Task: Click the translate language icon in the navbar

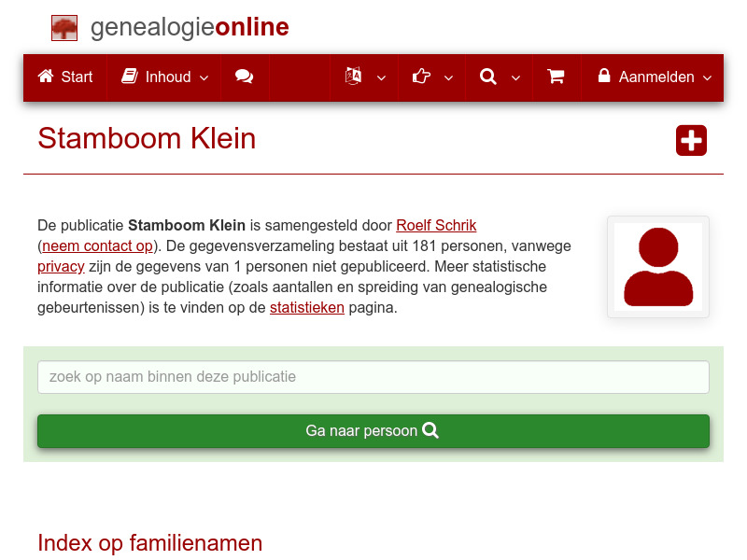Action: tap(353, 77)
